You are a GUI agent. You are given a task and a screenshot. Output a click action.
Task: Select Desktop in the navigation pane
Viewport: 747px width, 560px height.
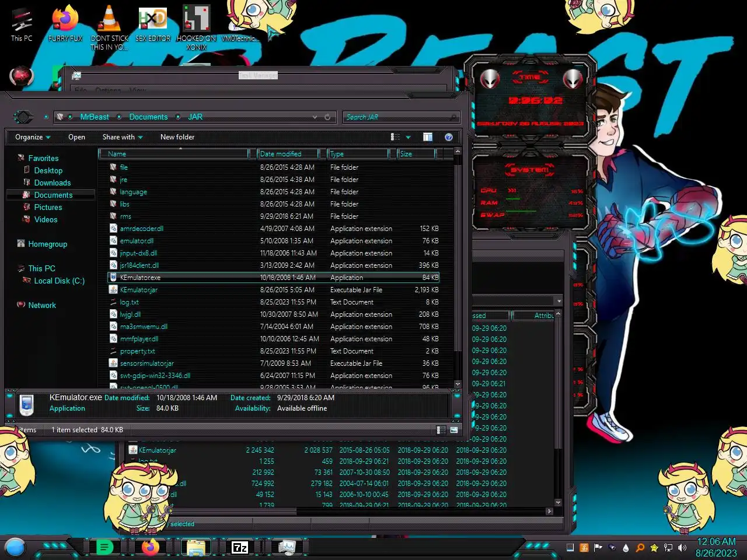pos(48,170)
